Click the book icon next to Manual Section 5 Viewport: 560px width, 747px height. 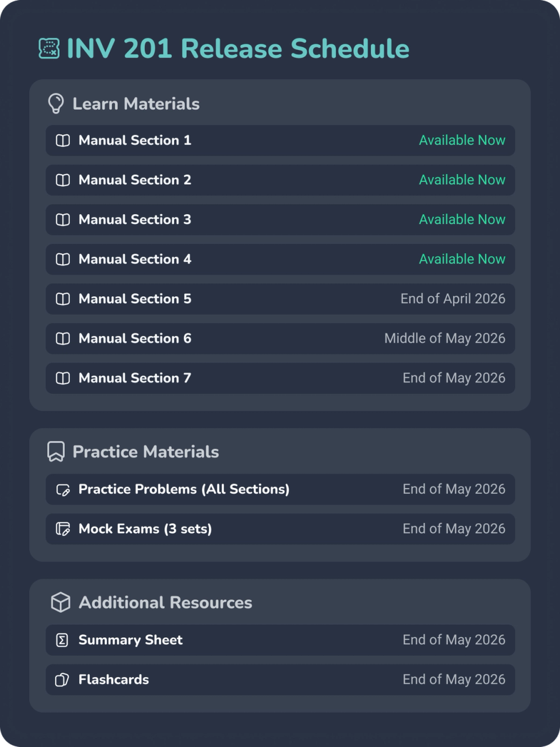(63, 299)
